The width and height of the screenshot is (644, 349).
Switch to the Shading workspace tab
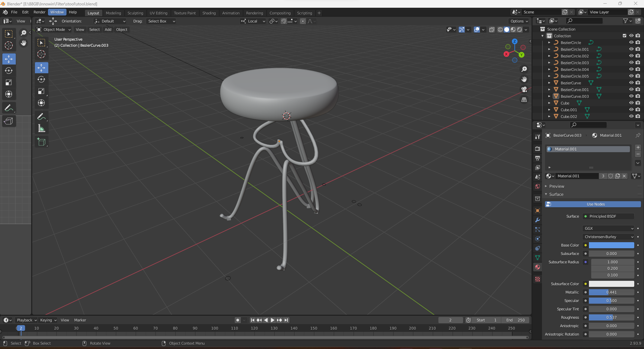[x=209, y=13]
